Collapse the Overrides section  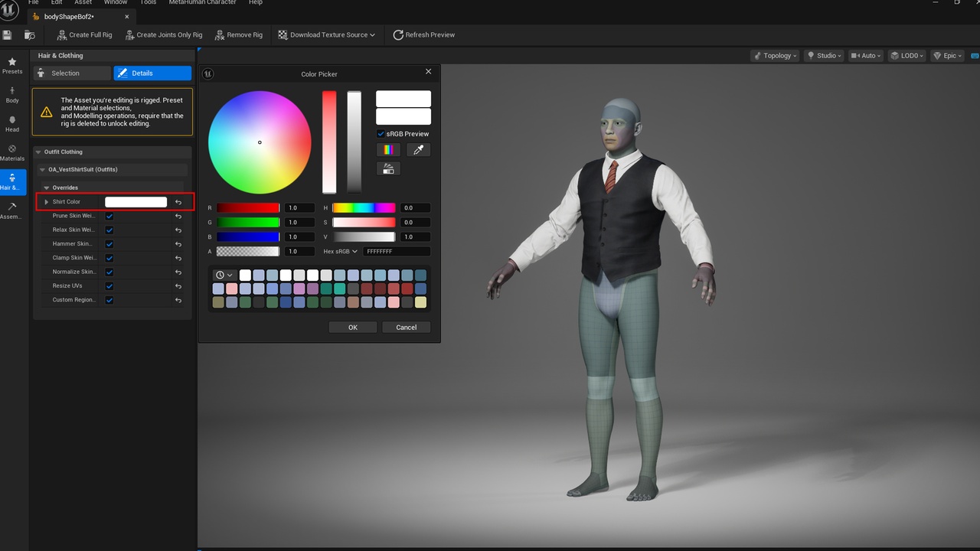tap(47, 187)
